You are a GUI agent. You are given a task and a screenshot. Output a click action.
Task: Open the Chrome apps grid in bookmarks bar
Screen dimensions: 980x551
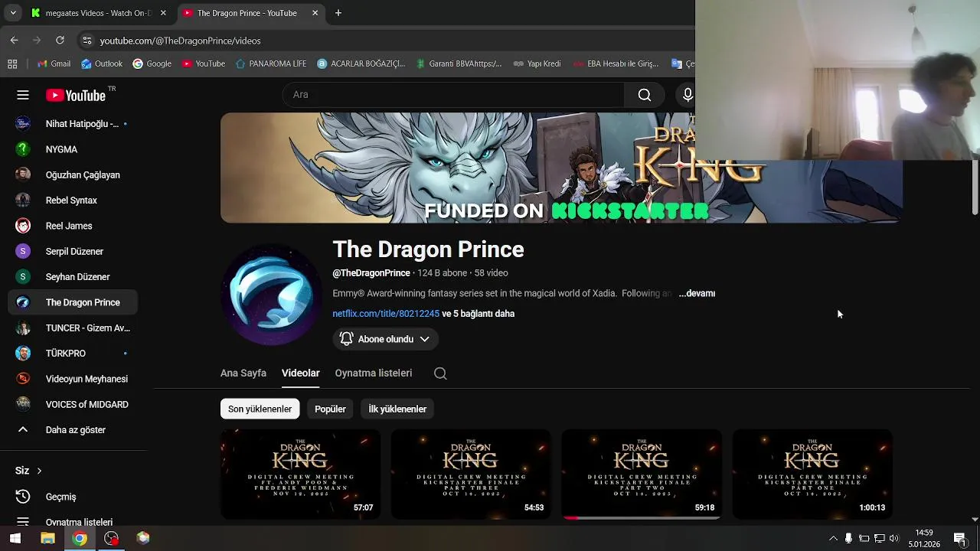[12, 64]
